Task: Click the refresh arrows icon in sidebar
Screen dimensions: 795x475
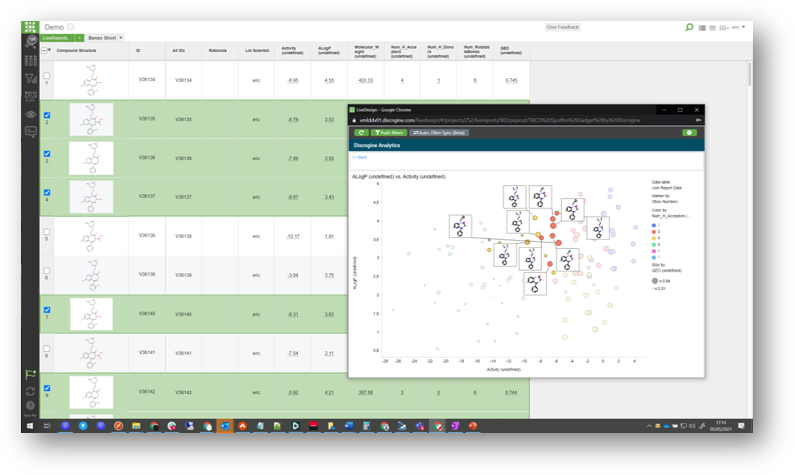Action: point(30,391)
